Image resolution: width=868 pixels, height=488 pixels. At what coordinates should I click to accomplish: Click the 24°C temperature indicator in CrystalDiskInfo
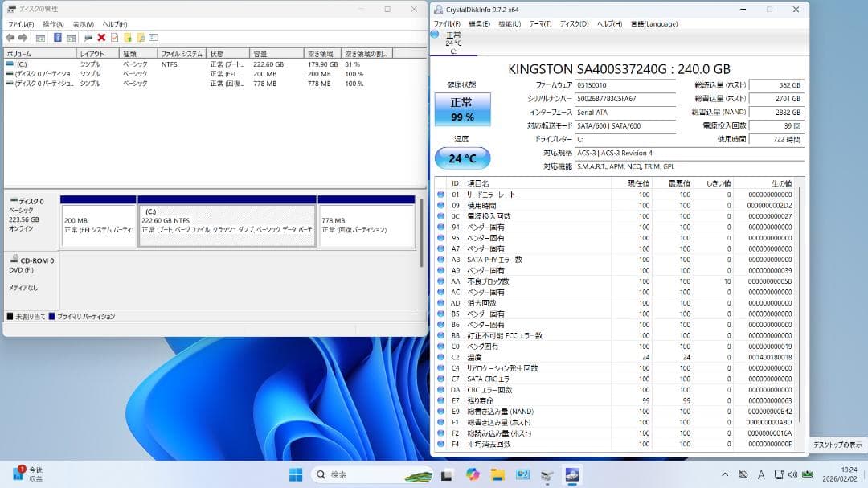(461, 158)
